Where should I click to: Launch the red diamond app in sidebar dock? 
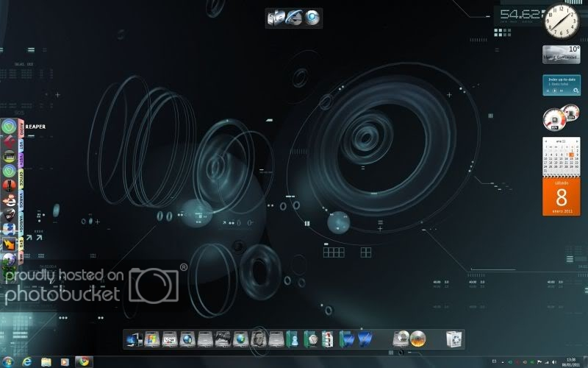(x=9, y=141)
